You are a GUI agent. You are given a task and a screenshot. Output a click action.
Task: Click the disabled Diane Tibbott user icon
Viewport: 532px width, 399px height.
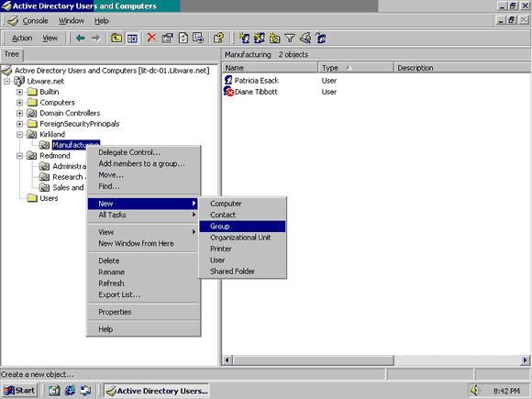coord(228,92)
